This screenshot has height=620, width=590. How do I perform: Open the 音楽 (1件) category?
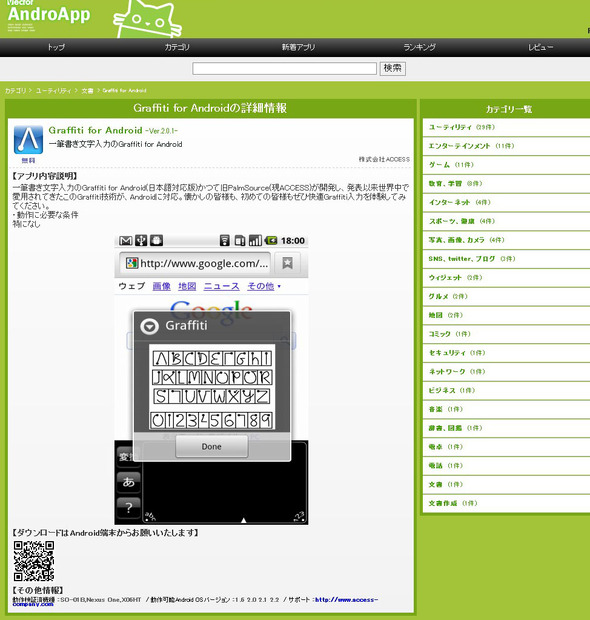506,409
